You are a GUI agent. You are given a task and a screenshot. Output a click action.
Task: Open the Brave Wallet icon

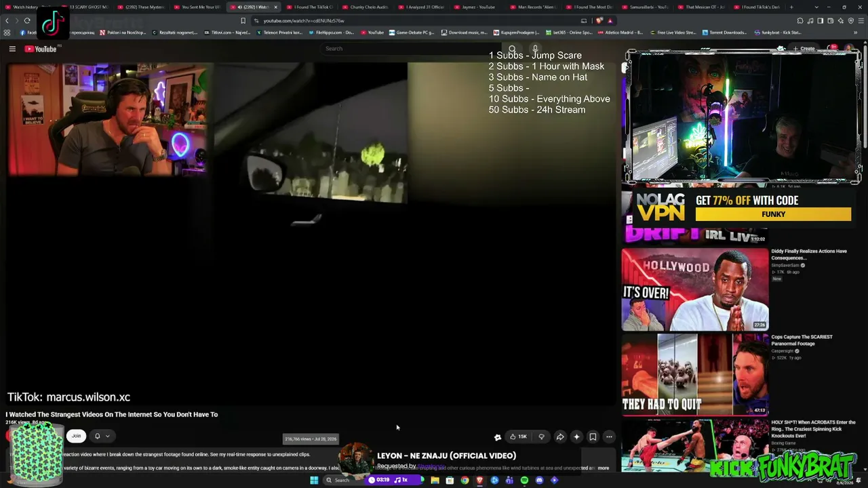pos(831,20)
